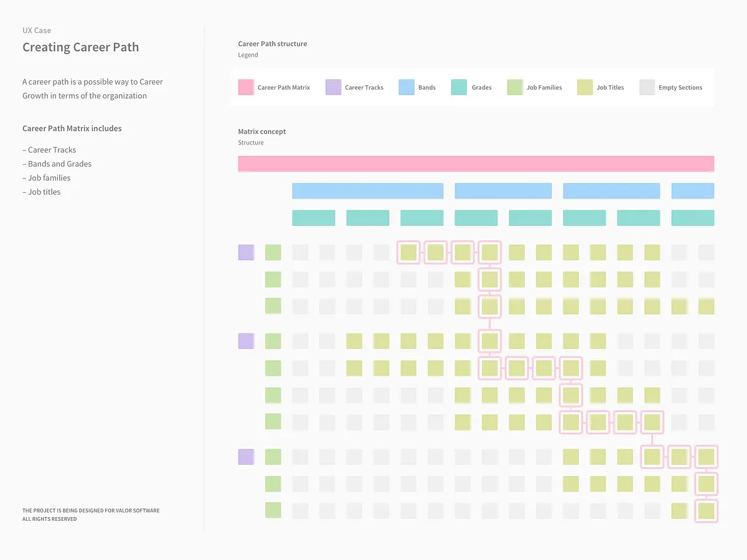This screenshot has height=560, width=747.
Task: Click the 'Job Titles' legend label
Action: pos(610,88)
